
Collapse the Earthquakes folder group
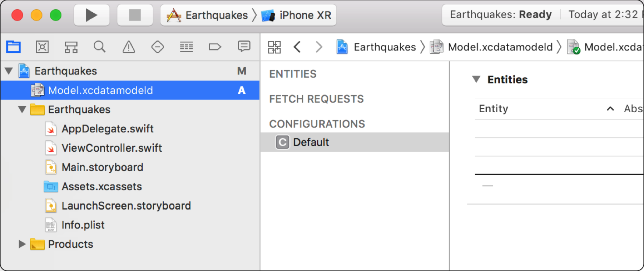click(x=22, y=110)
